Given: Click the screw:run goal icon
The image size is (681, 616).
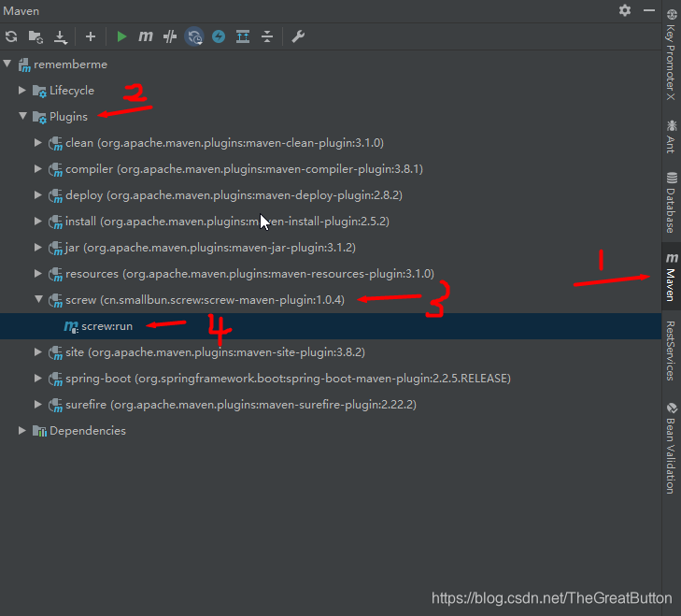Looking at the screenshot, I should (x=71, y=326).
